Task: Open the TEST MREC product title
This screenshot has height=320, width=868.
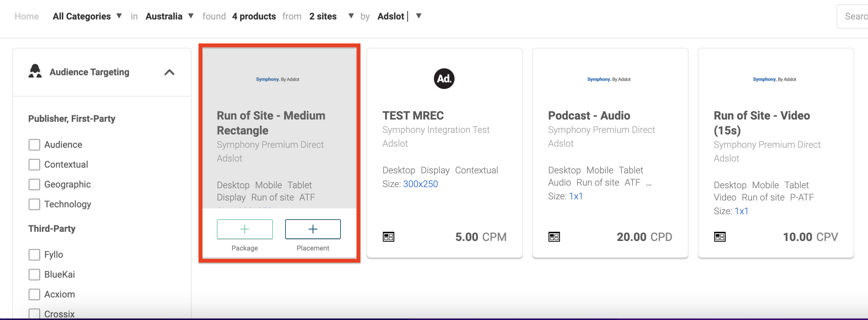Action: (413, 115)
